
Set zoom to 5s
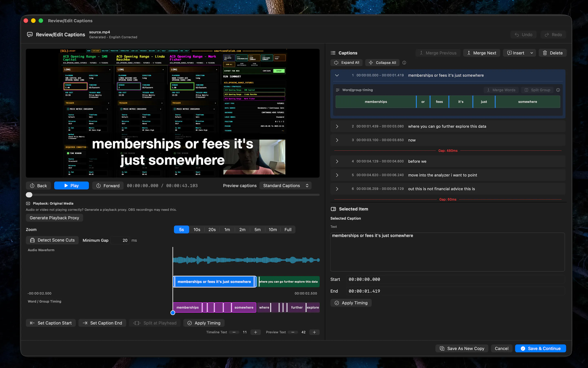click(x=182, y=230)
